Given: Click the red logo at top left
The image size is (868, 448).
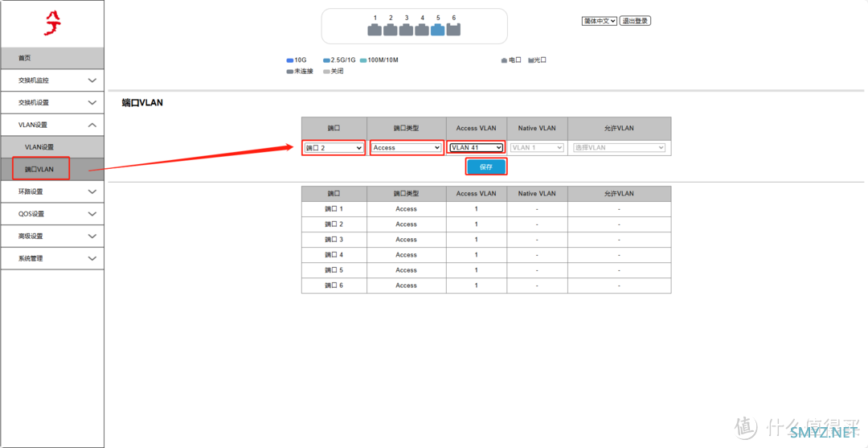Looking at the screenshot, I should 52,23.
